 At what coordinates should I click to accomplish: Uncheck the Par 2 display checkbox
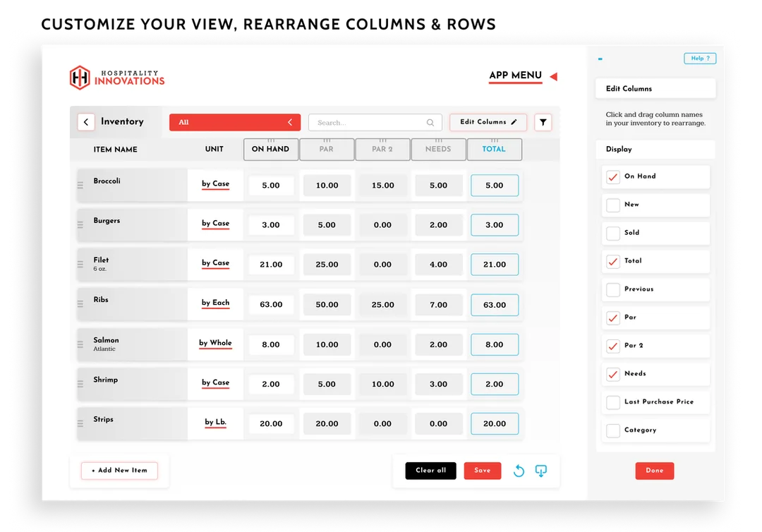pos(613,346)
